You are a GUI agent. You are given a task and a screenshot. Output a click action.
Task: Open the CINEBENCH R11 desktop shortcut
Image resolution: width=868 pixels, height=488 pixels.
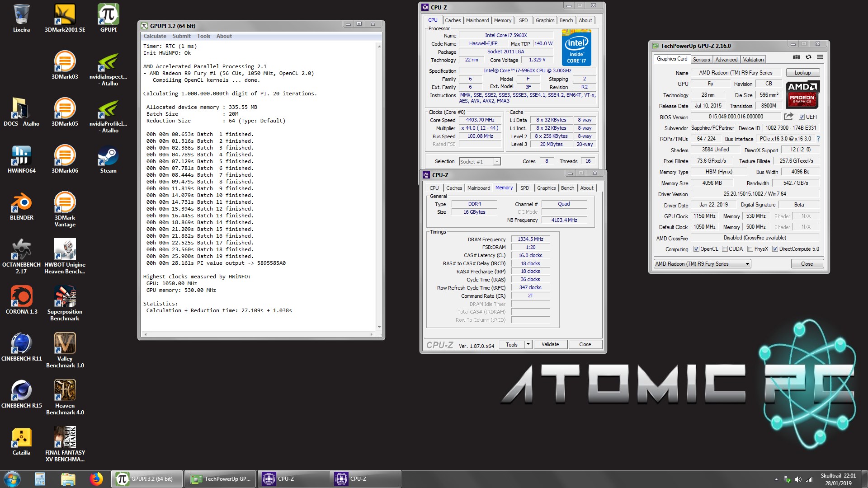coord(21,347)
